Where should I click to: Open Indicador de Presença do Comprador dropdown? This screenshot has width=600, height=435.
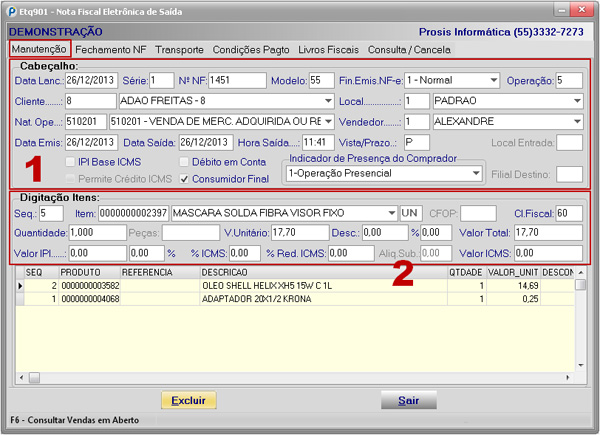(x=476, y=173)
